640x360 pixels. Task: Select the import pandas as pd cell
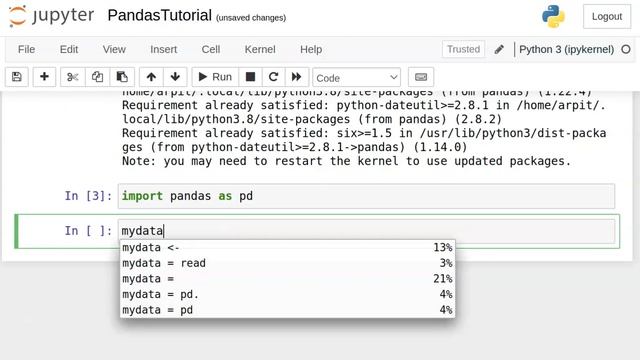(x=366, y=196)
